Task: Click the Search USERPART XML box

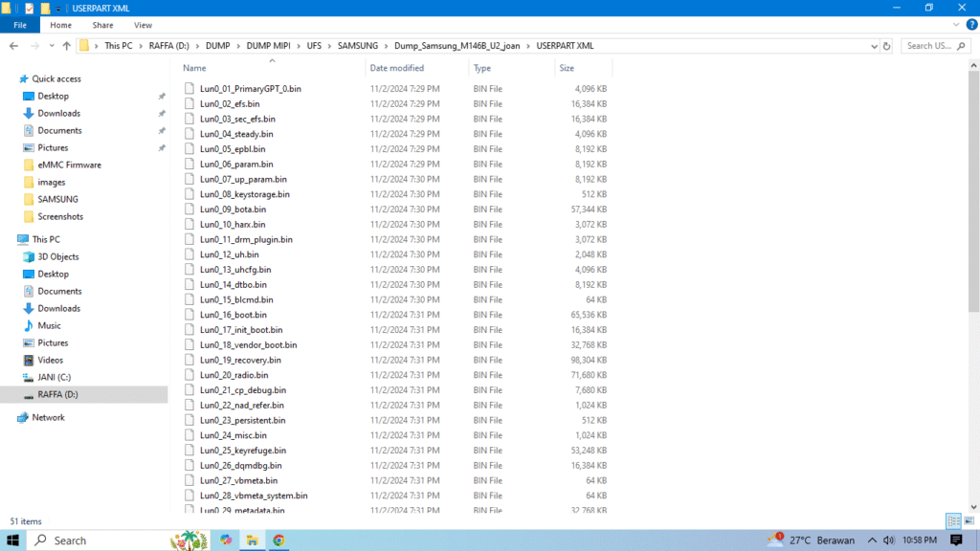Action: pyautogui.click(x=936, y=46)
